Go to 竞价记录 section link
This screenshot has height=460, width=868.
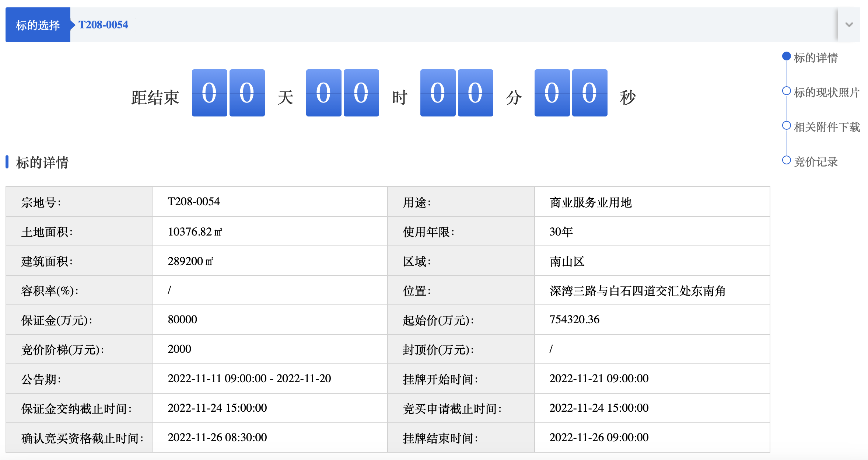(816, 161)
